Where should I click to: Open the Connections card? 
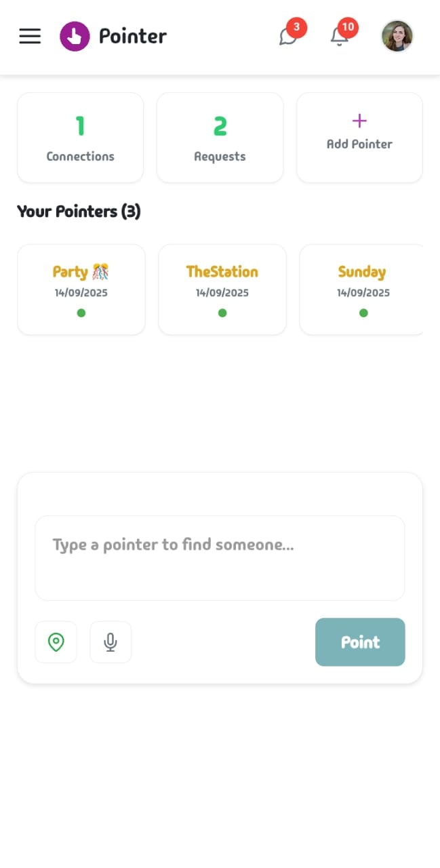[80, 138]
